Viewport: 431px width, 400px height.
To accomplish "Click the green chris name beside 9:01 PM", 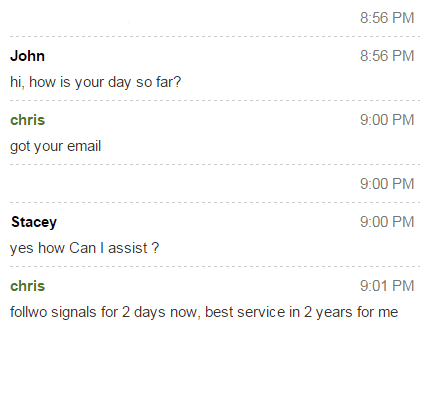I will (27, 286).
